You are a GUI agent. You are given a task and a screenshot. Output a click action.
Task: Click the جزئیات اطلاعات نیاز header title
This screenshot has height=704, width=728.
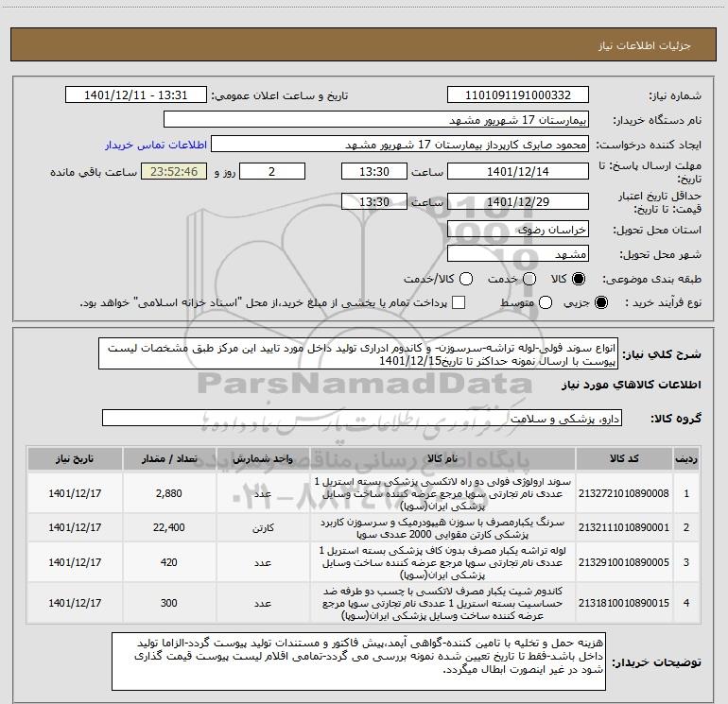tap(645, 45)
